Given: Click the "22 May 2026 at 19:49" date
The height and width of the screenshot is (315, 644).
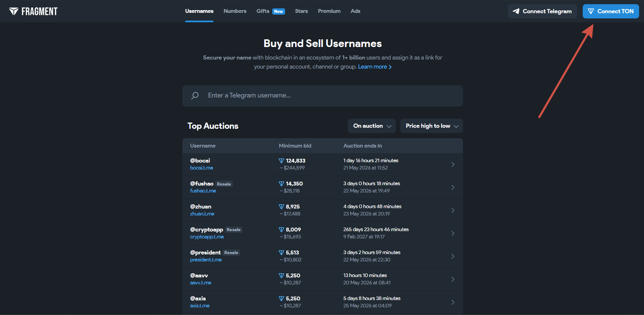Looking at the screenshot, I should tap(367, 191).
